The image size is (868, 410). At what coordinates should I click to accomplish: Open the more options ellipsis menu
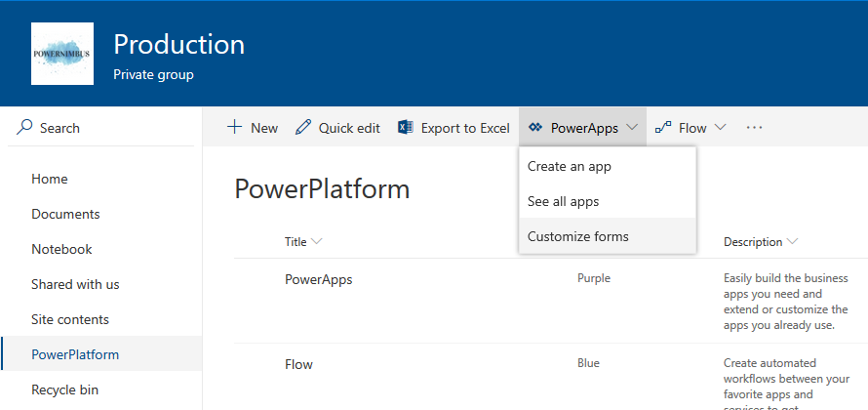(x=754, y=128)
